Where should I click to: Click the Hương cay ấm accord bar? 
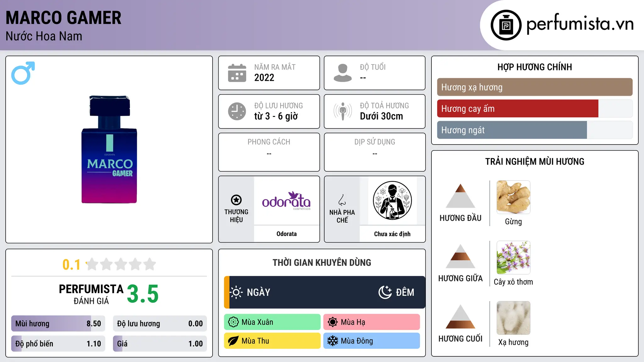click(535, 108)
